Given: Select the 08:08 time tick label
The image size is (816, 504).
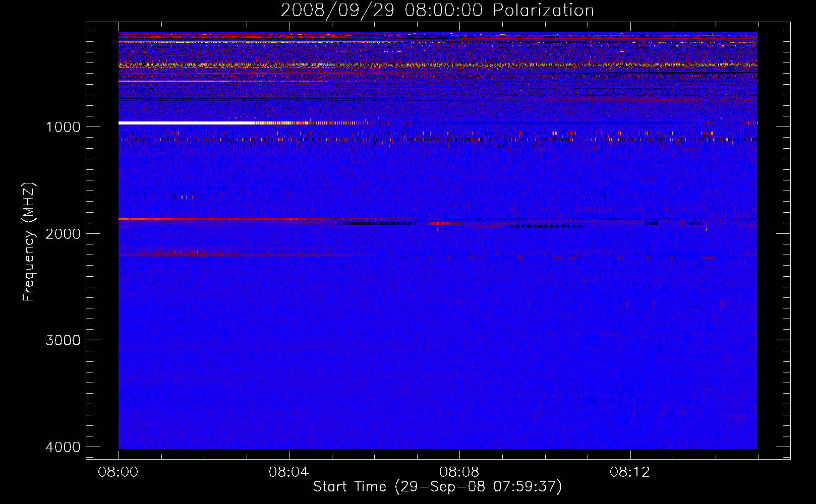Looking at the screenshot, I should 459,472.
